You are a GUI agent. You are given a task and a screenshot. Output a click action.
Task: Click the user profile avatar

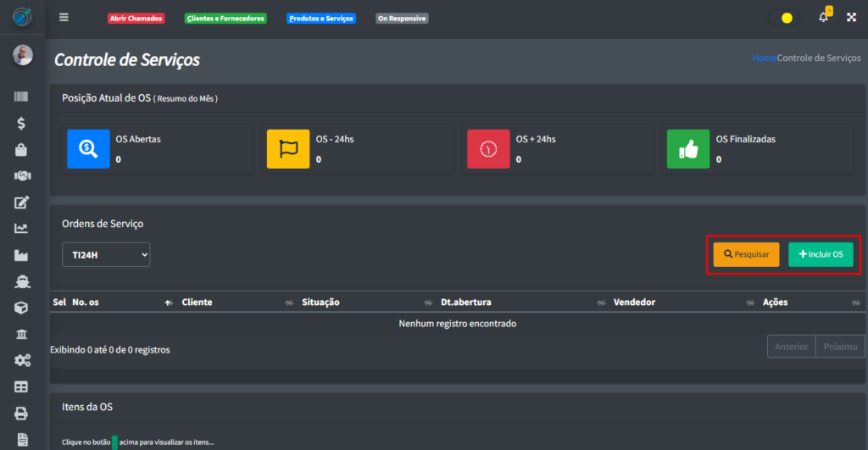[x=22, y=55]
